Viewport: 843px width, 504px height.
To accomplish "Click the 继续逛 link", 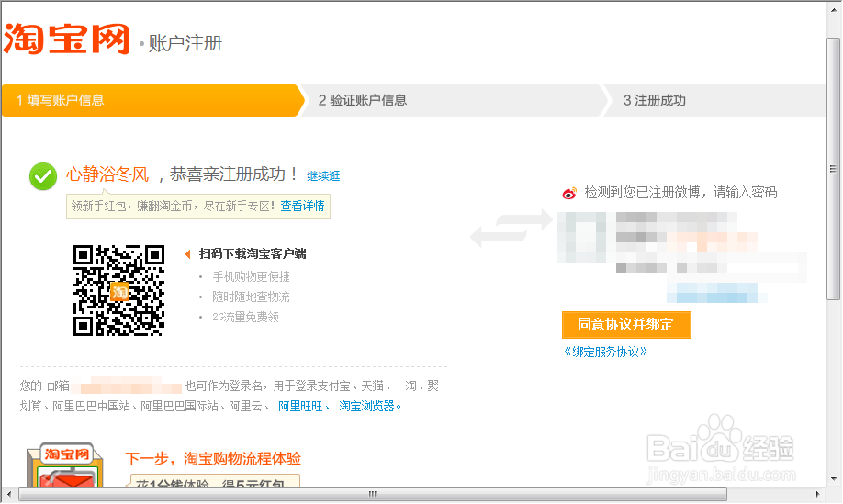I will click(x=323, y=175).
